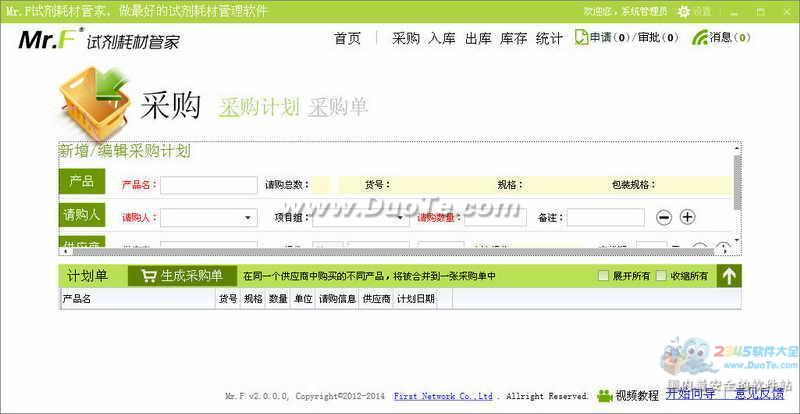The height and width of the screenshot is (414, 800).
Task: Click the vertical scrollbar thumb
Action: click(737, 182)
